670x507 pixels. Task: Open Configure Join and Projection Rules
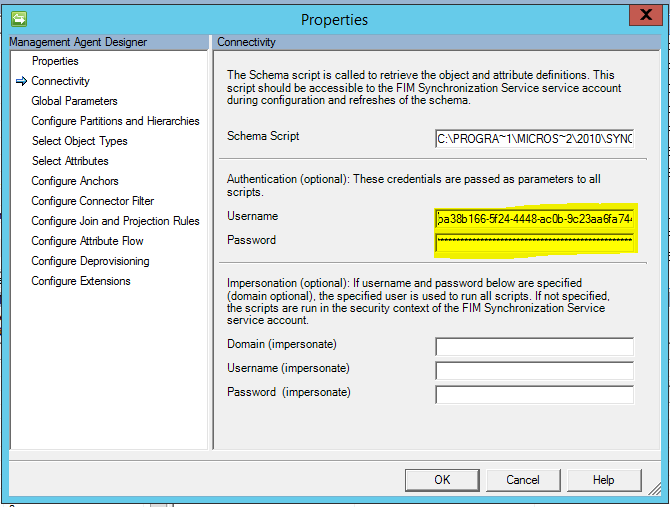(x=115, y=221)
